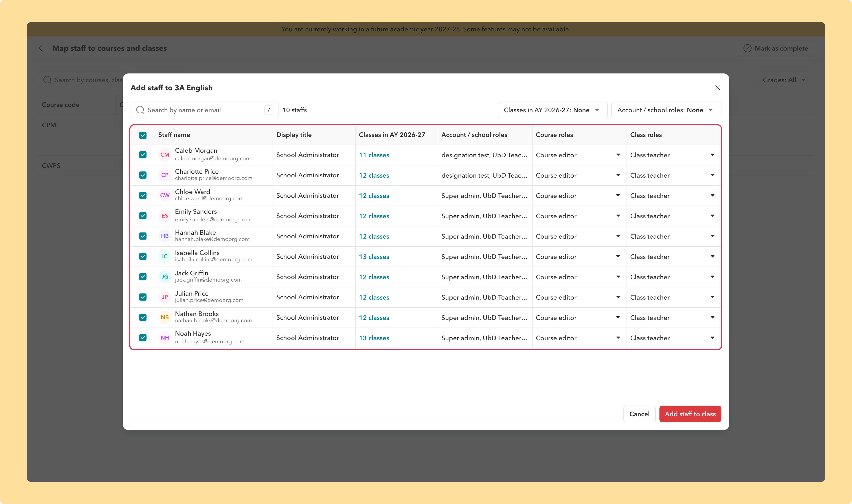Click Charlotte Price's CP avatar

(165, 175)
